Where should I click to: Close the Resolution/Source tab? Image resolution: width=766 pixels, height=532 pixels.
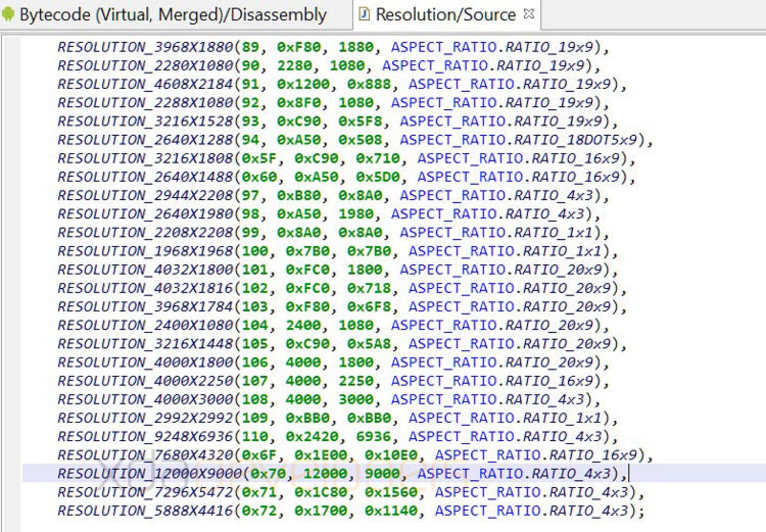pyautogui.click(x=529, y=14)
